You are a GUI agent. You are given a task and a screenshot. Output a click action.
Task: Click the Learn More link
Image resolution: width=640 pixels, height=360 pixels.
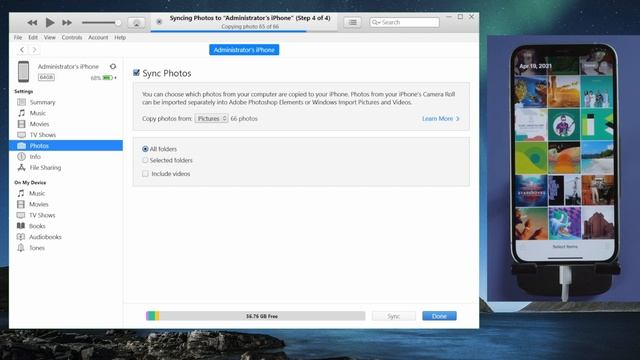(x=440, y=118)
